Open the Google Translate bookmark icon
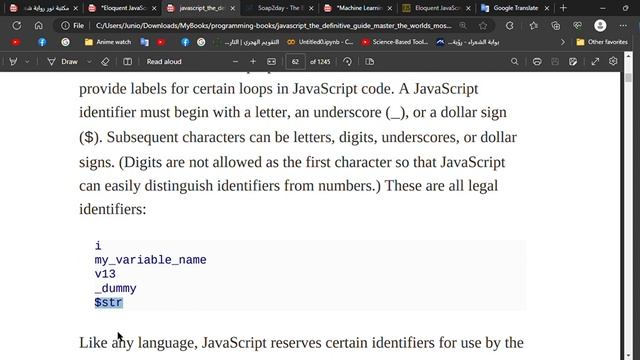The image size is (640, 360). click(144, 42)
